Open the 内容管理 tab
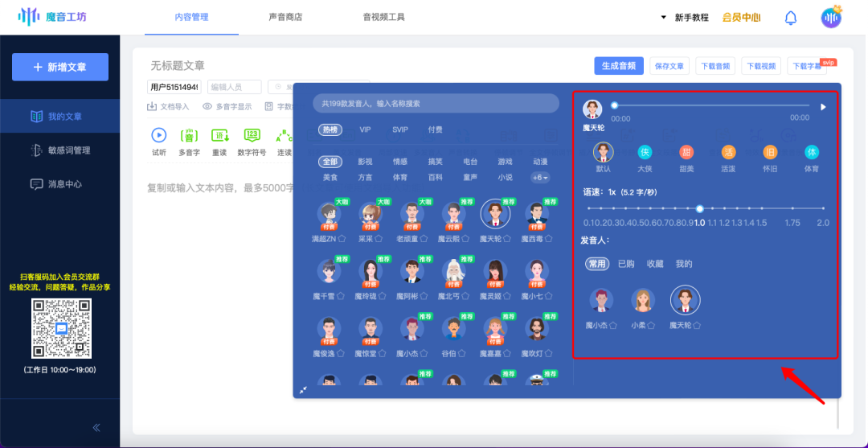 (191, 17)
